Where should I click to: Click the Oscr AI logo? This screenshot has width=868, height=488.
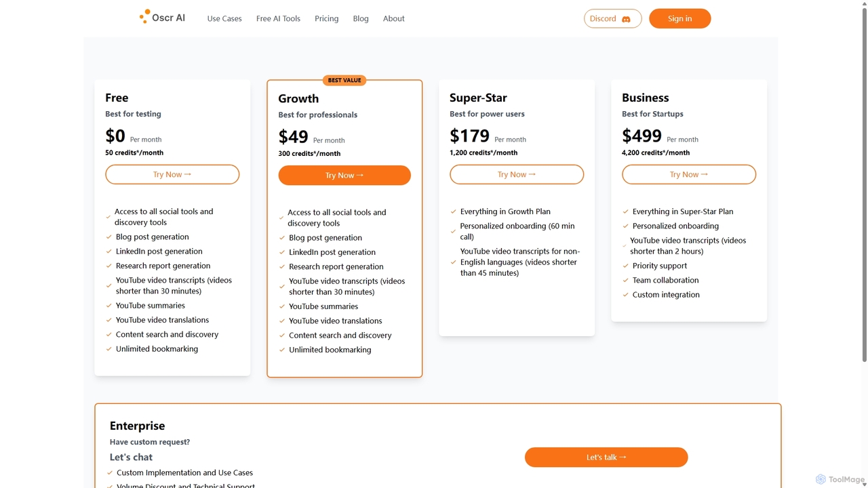point(162,18)
